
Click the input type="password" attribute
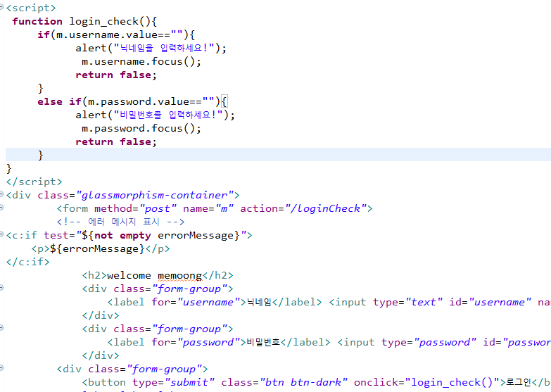point(429,342)
